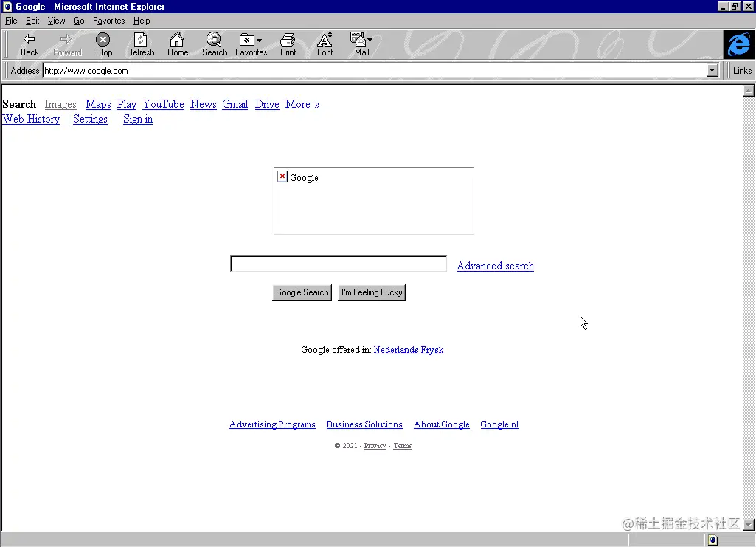This screenshot has height=547, width=756.
Task: Open the Go menu
Action: (x=79, y=21)
